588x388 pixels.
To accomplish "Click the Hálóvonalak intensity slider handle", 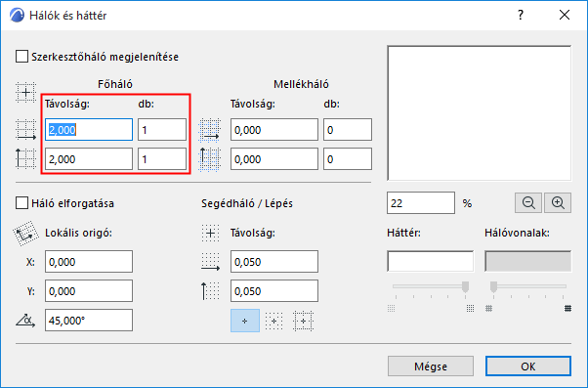I will pos(493,287).
